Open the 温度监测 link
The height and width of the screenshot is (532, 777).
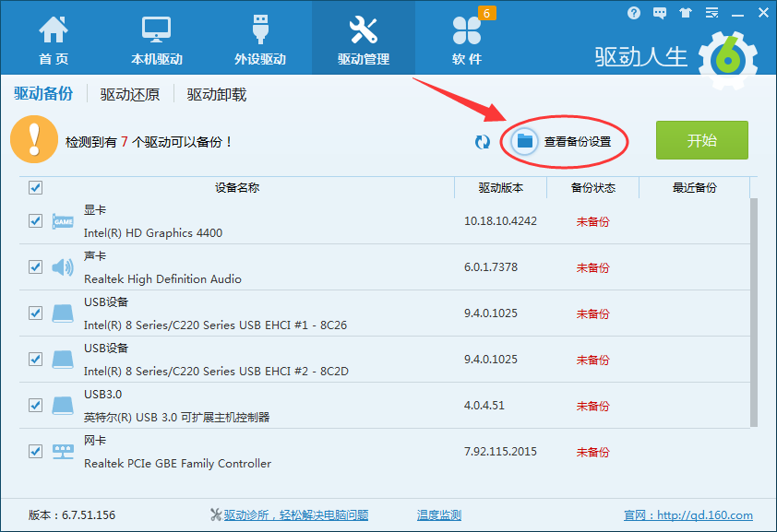coord(439,515)
